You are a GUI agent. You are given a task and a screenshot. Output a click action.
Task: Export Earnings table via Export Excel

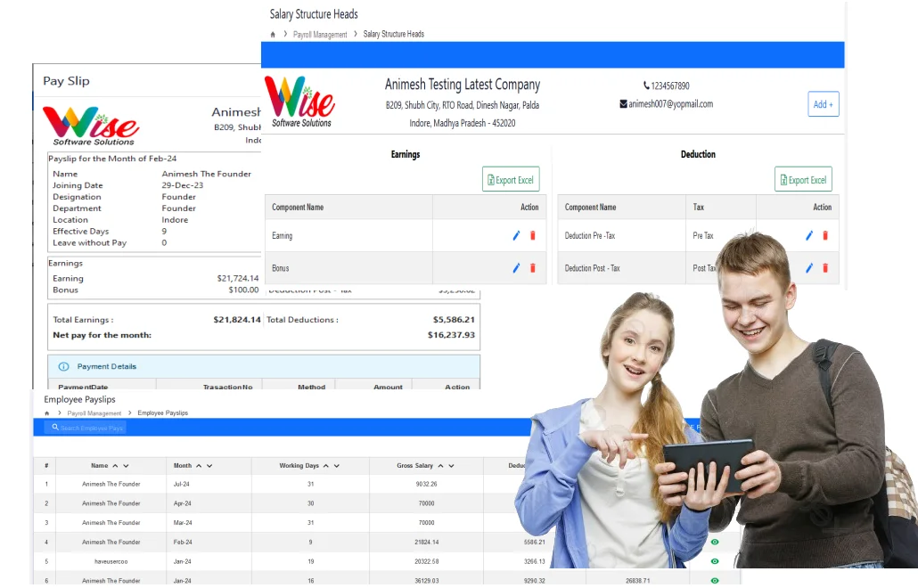(x=511, y=180)
